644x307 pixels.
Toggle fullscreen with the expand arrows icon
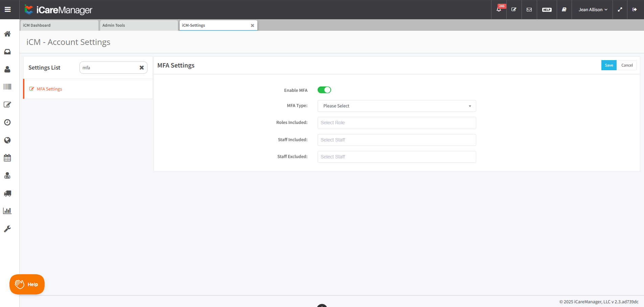(620, 9)
